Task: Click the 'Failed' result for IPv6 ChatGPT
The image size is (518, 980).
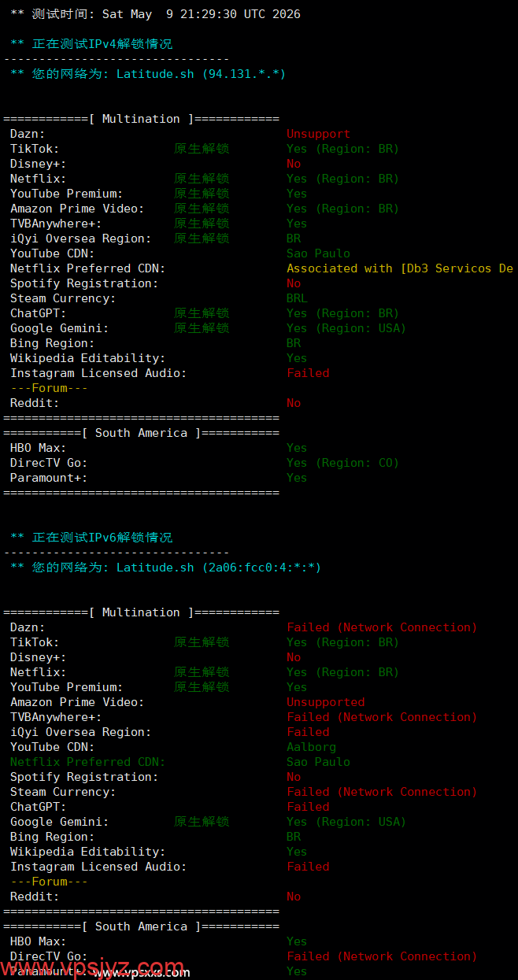Action: click(308, 807)
